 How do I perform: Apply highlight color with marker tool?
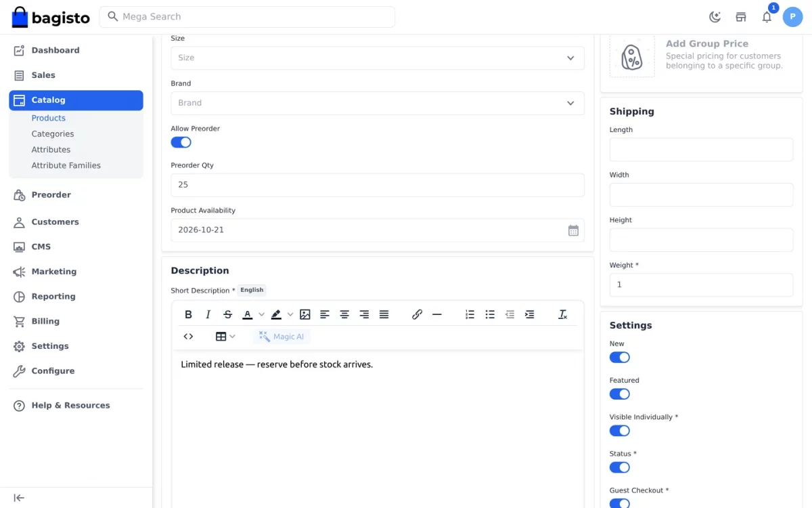[276, 314]
